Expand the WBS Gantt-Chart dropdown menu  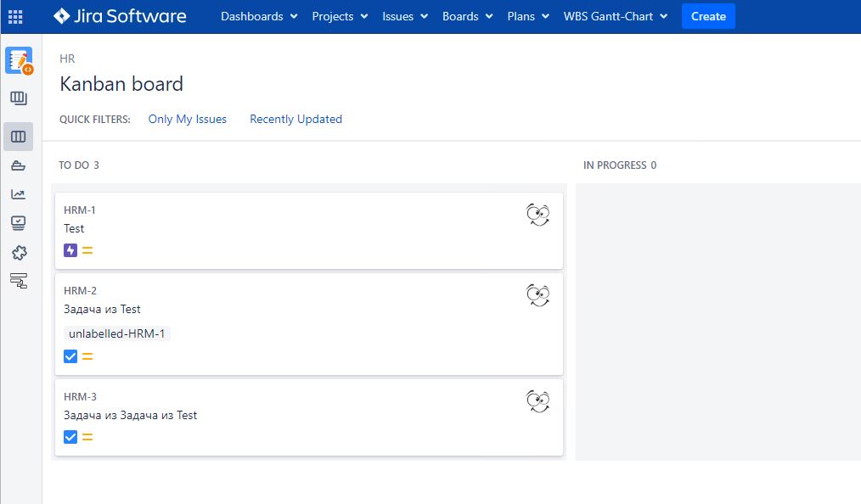[x=615, y=16]
